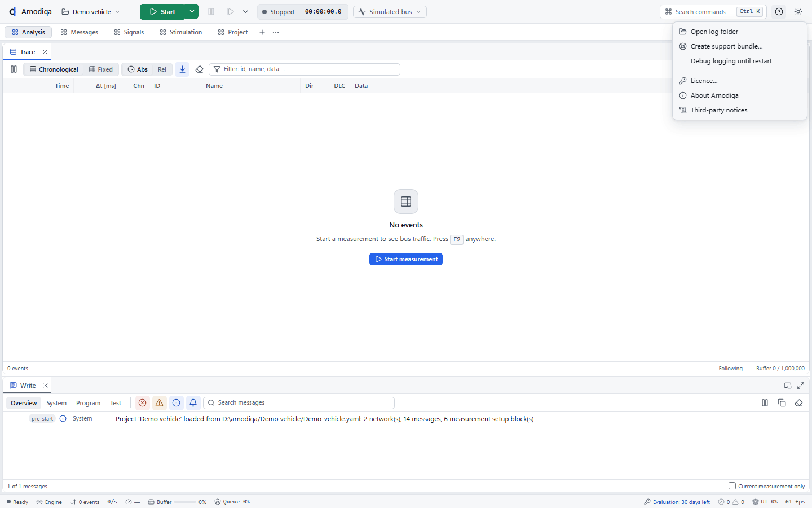Toggle info messages filter in Write panel

[x=176, y=402]
